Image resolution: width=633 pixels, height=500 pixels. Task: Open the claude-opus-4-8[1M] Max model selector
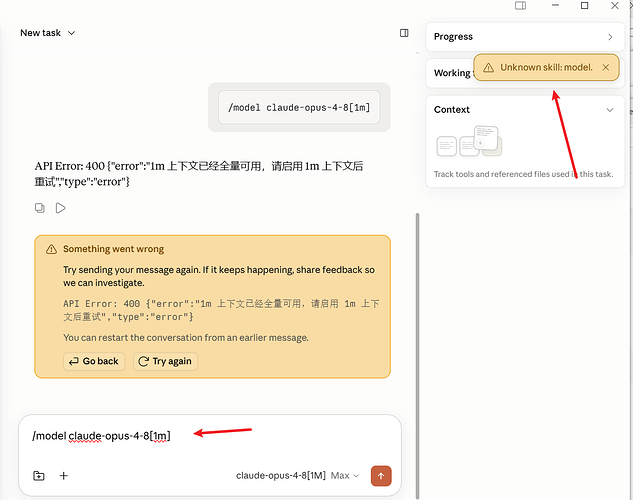pos(298,476)
